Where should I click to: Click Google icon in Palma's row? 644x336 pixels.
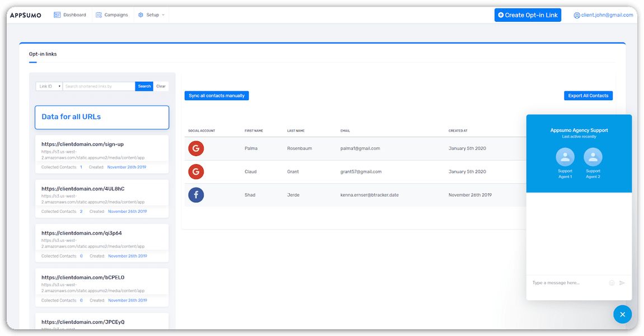coord(196,148)
